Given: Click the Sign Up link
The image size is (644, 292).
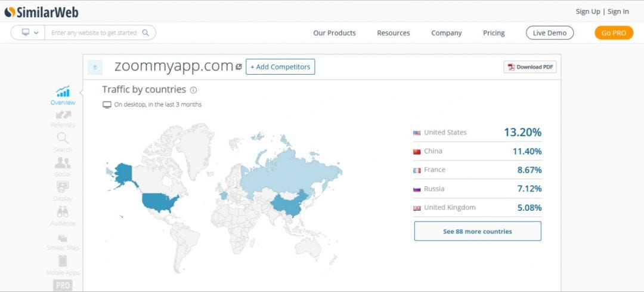Looking at the screenshot, I should click(x=588, y=11).
